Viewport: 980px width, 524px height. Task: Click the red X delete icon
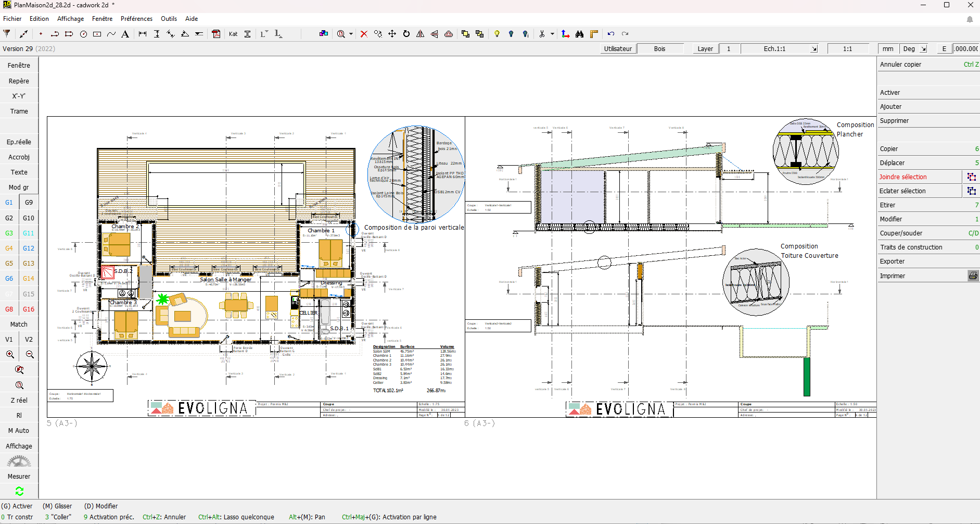point(364,34)
